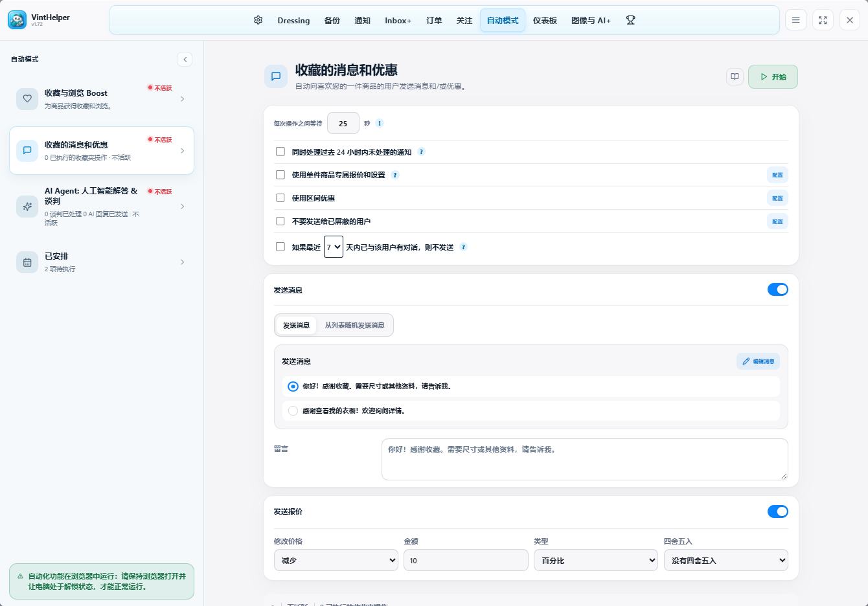The height and width of the screenshot is (606, 868).
Task: Turn off the 发送消息 toggle switch
Action: (778, 289)
